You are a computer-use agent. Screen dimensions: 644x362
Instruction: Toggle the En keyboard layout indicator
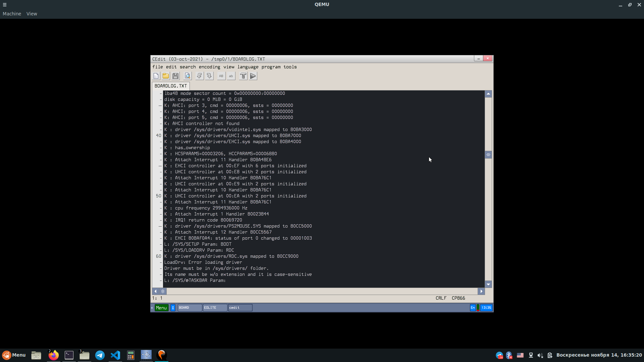(x=473, y=308)
